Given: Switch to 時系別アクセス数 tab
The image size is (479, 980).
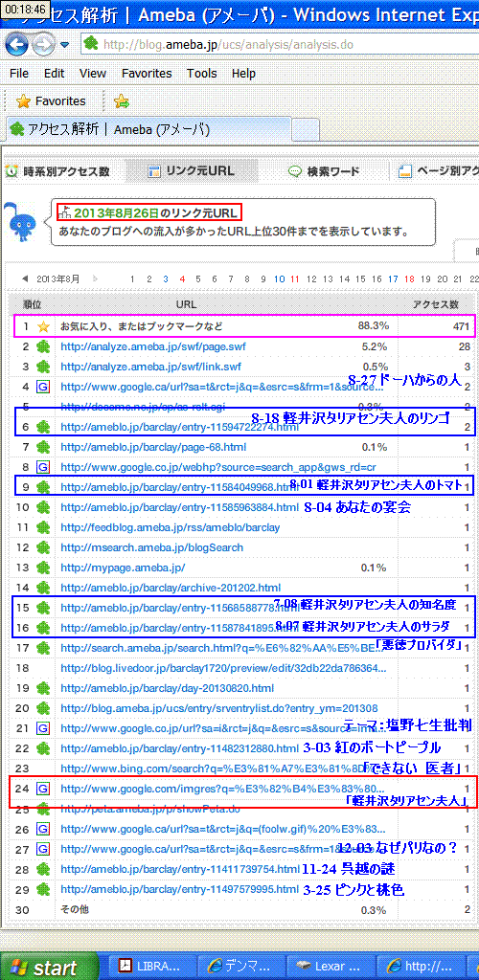Looking at the screenshot, I should click(57, 171).
